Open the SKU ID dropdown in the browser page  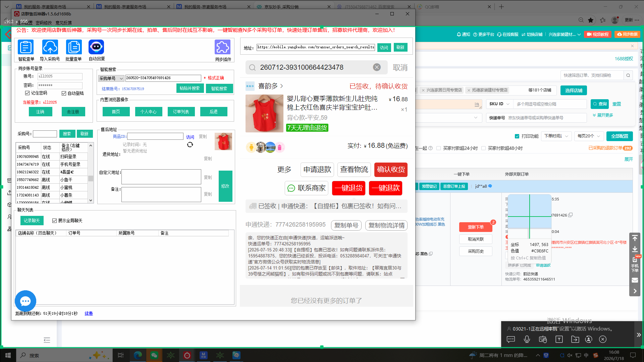click(x=499, y=104)
